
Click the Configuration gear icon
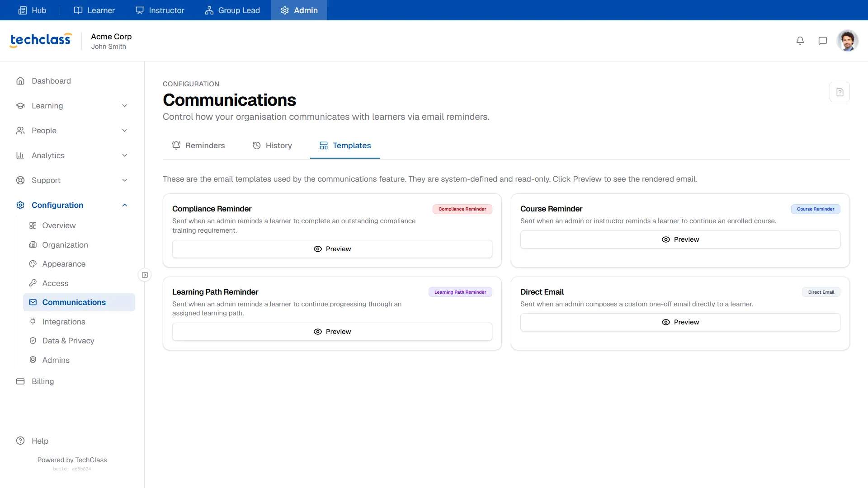(x=20, y=205)
